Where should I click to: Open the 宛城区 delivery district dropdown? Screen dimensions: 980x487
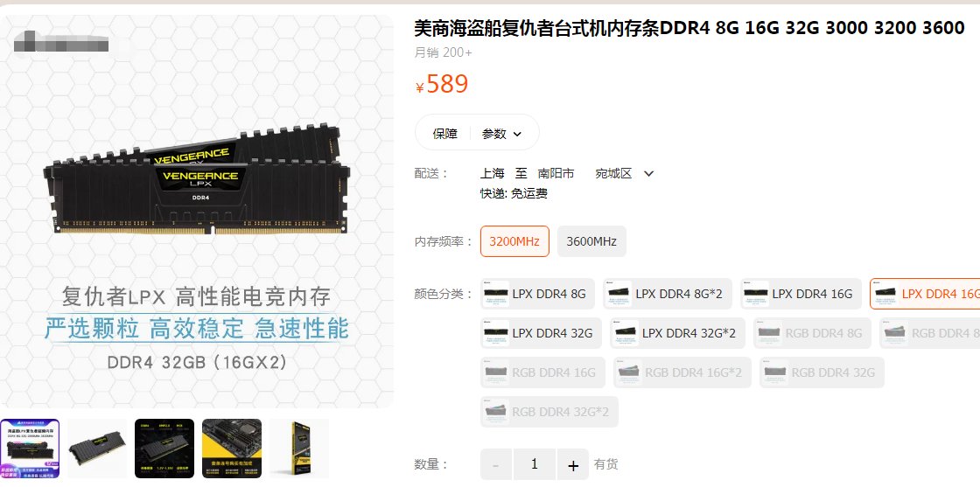[x=623, y=174]
